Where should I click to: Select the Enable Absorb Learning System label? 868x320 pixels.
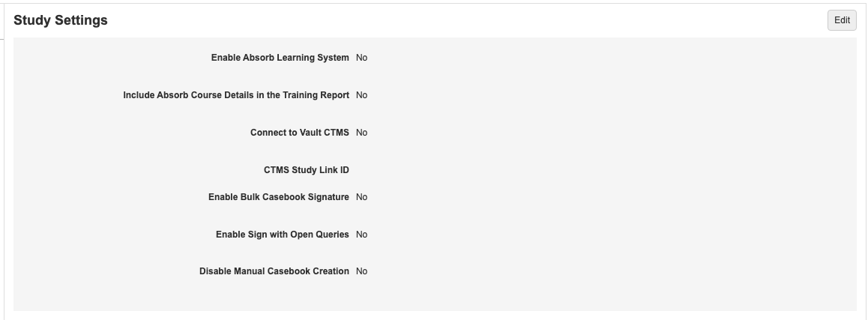(x=280, y=58)
